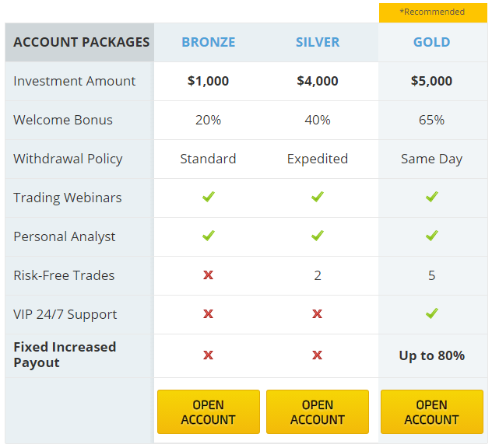492x448 pixels.
Task: Click Bronze Fixed Increased Payout red X
Action: [208, 355]
